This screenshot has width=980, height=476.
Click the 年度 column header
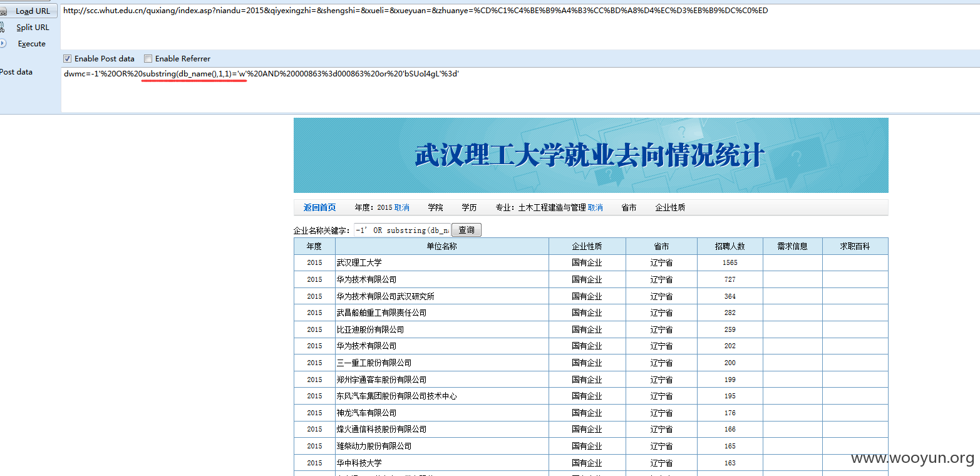click(x=314, y=246)
